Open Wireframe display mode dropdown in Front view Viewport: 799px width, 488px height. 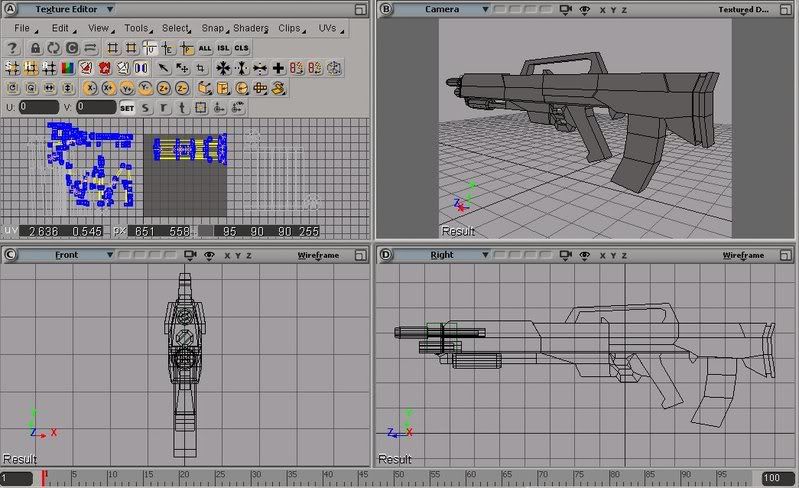click(x=318, y=255)
